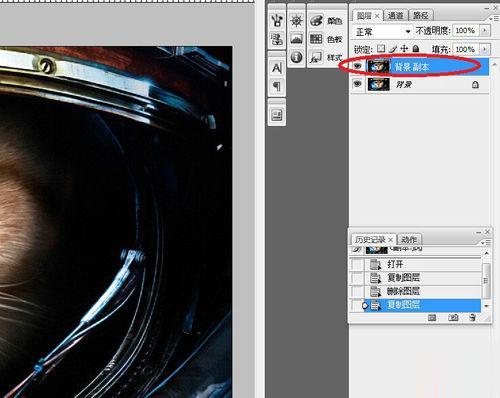This screenshot has height=398, width=500.
Task: Set history brush source on the snapshot row
Action: point(357,249)
